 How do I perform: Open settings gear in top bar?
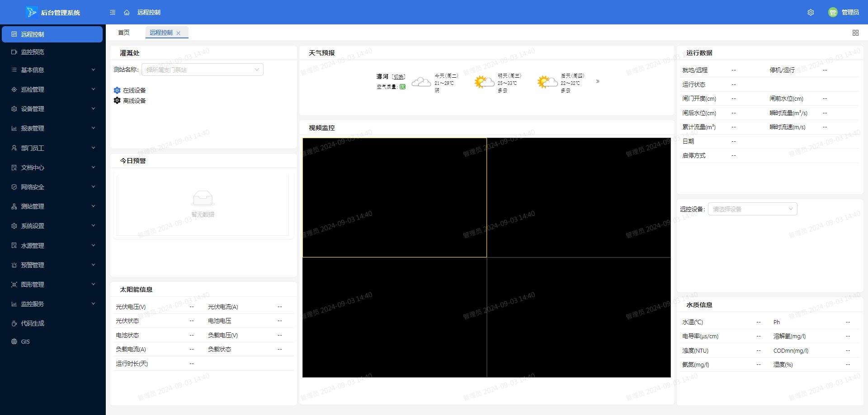811,12
